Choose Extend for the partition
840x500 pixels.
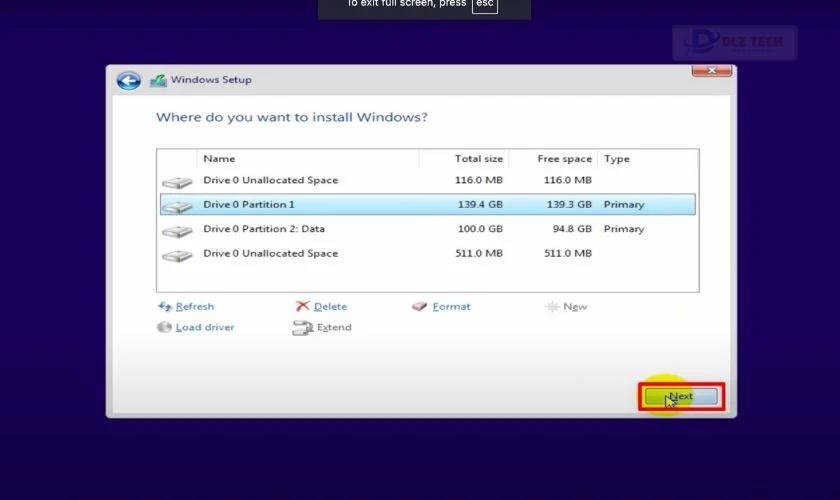coord(334,327)
